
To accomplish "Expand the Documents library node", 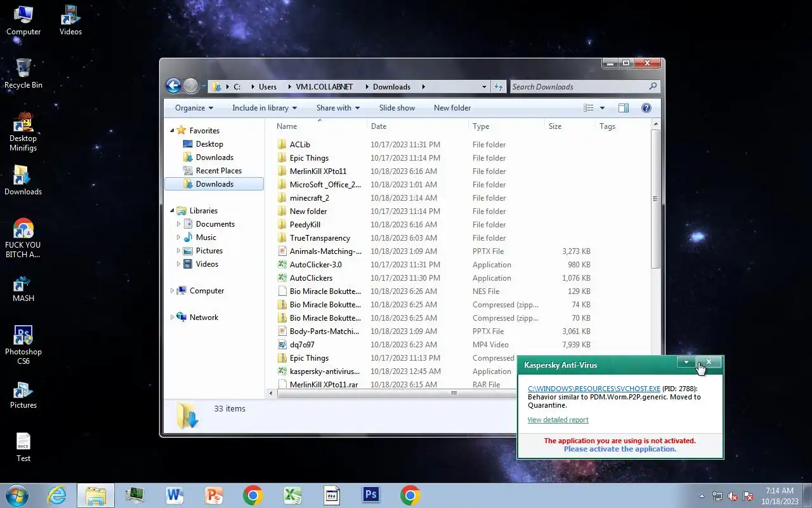I will (x=179, y=224).
